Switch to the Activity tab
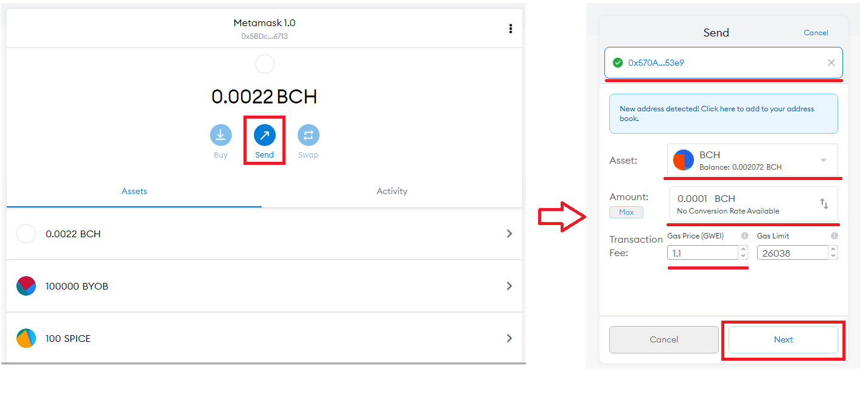 (392, 191)
